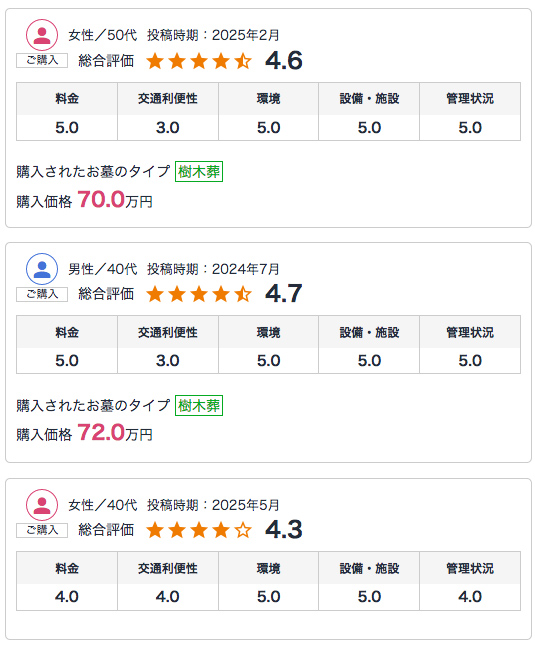The height and width of the screenshot is (649, 535).
Task: Click the pink female avatar of the 50代 reviewer
Action: pos(42,35)
